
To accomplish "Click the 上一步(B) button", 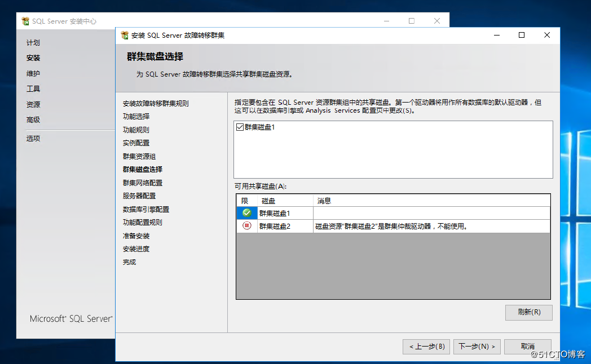I will coord(426,347).
